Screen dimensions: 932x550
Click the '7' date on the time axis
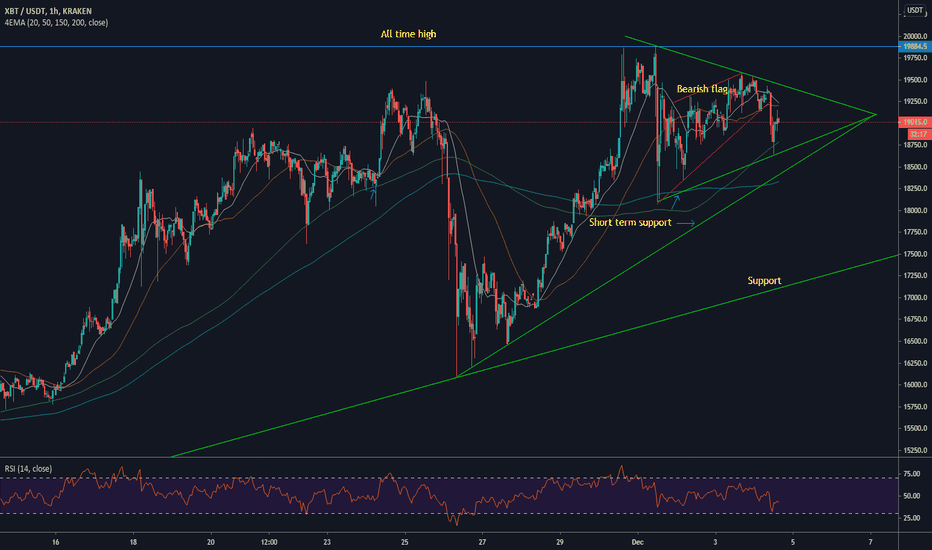point(871,542)
